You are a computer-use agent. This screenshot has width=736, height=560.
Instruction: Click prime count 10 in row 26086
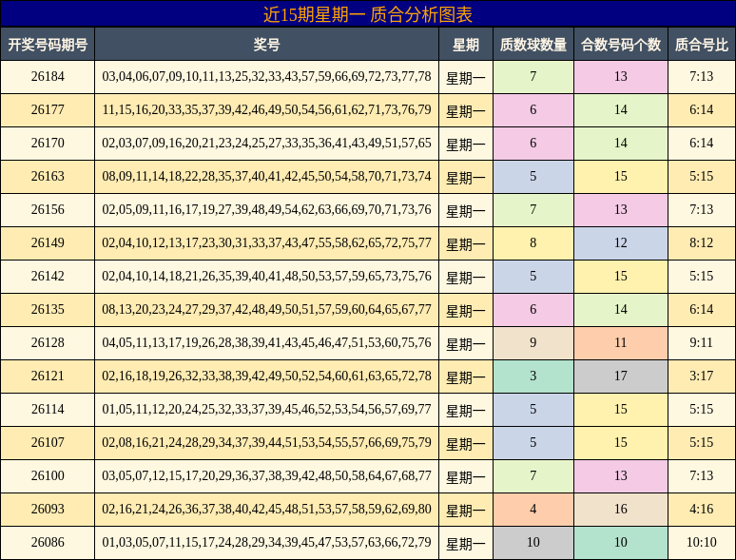[533, 543]
